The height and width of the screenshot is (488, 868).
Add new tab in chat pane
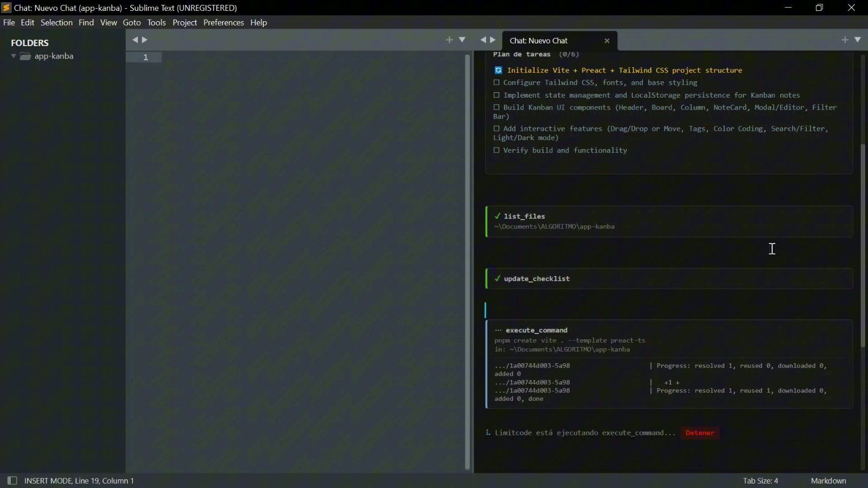pyautogui.click(x=845, y=40)
